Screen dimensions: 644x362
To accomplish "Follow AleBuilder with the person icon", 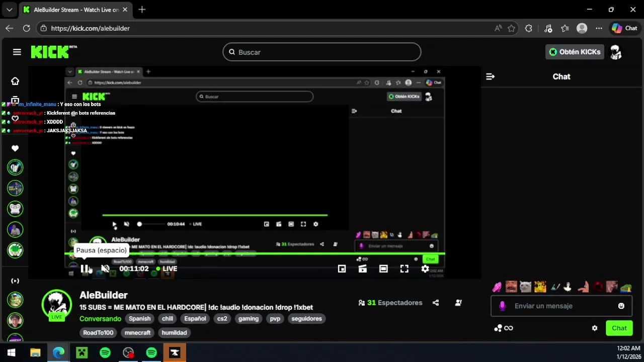I will click(458, 303).
